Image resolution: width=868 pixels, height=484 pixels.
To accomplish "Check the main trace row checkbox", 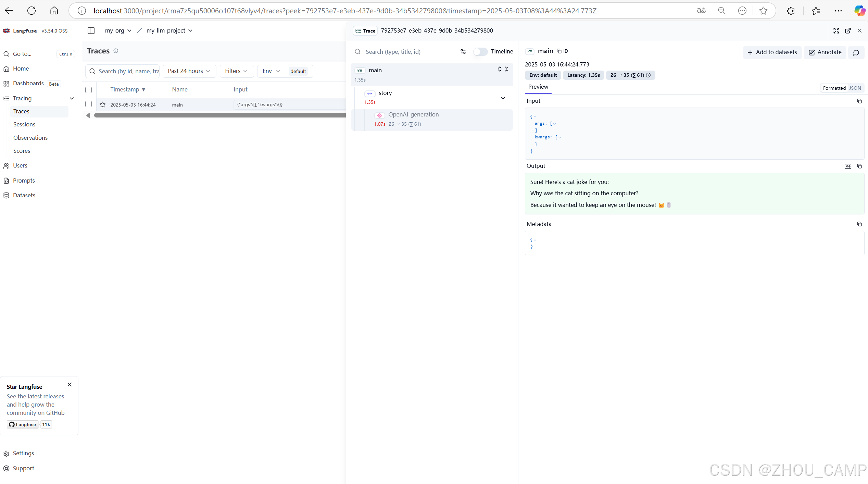I will 89,104.
